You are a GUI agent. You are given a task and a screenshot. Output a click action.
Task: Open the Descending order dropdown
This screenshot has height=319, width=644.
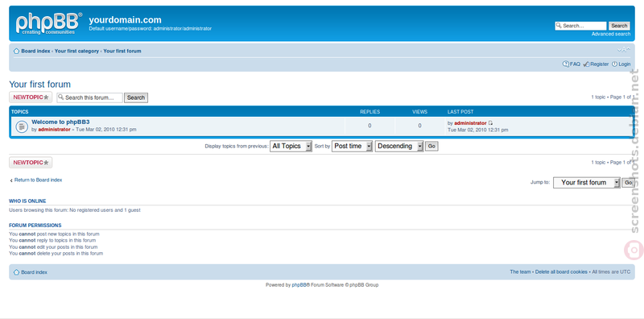pyautogui.click(x=399, y=146)
